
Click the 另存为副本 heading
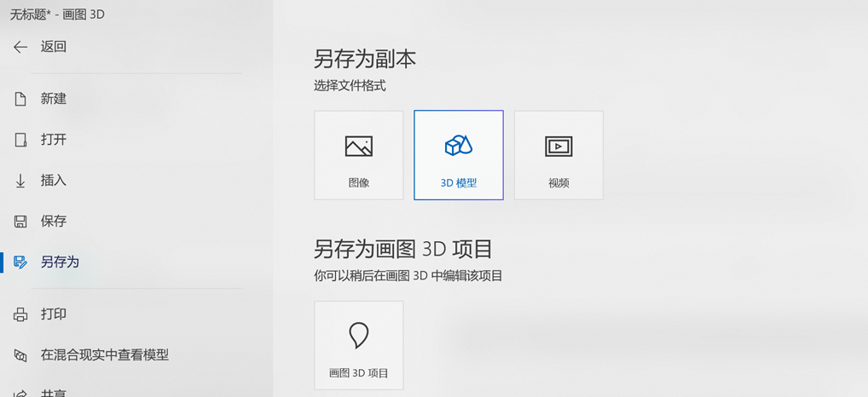[365, 59]
